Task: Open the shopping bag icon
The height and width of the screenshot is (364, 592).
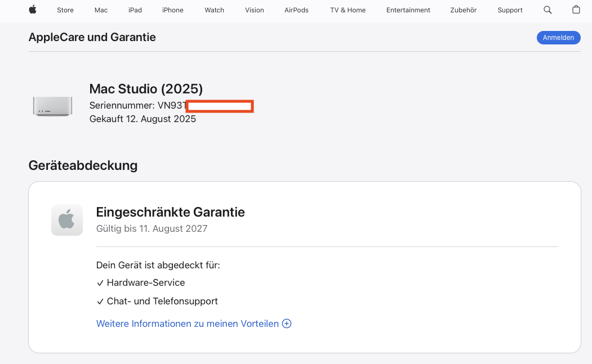Action: [x=576, y=10]
